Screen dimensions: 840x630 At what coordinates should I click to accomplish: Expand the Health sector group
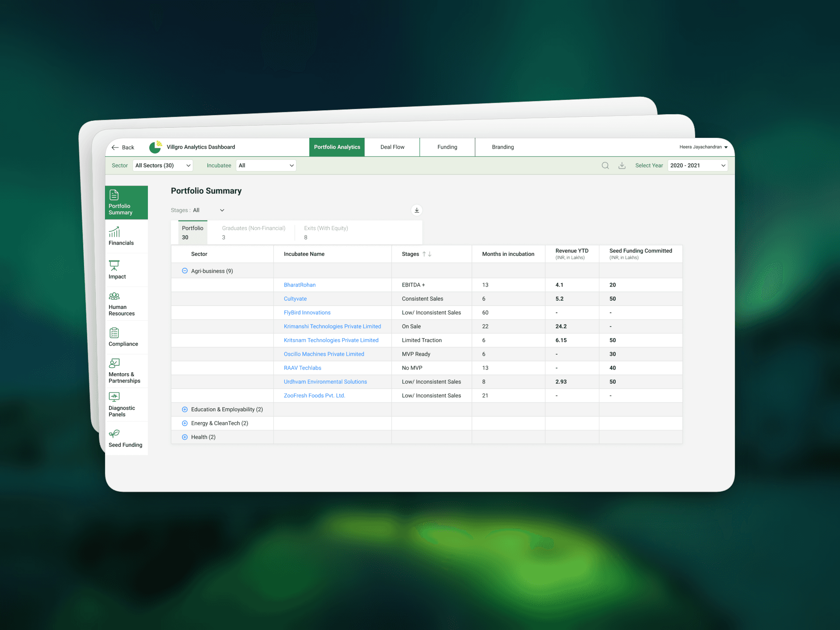(x=185, y=437)
